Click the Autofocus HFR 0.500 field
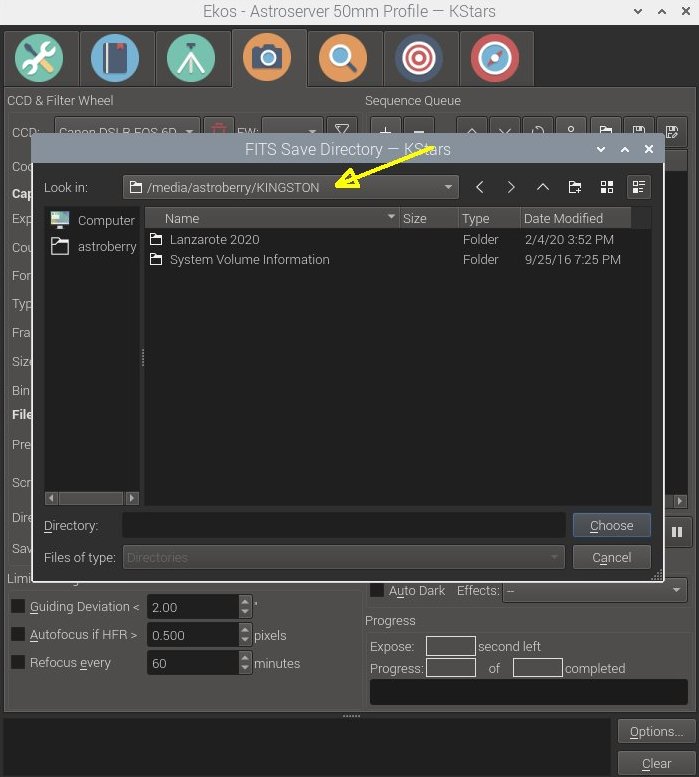The height and width of the screenshot is (777, 699). pos(193,635)
